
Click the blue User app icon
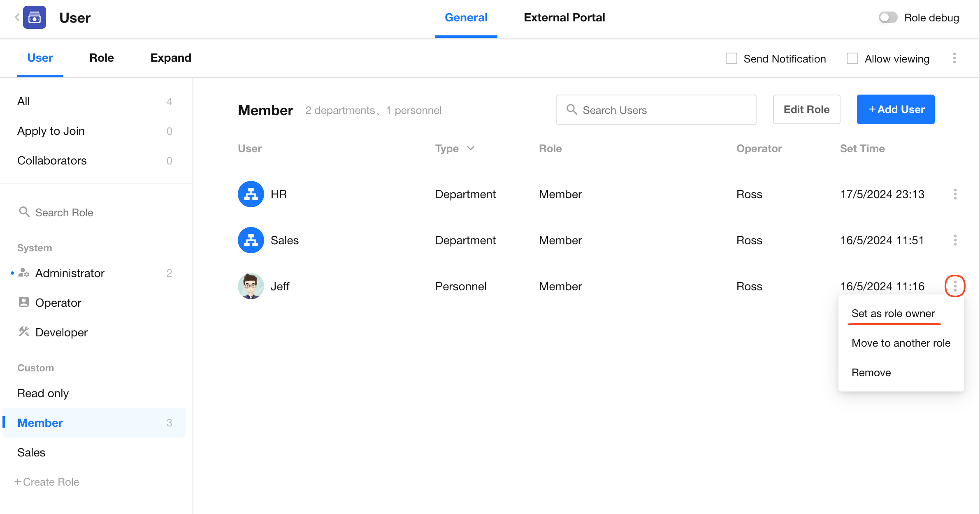[35, 18]
